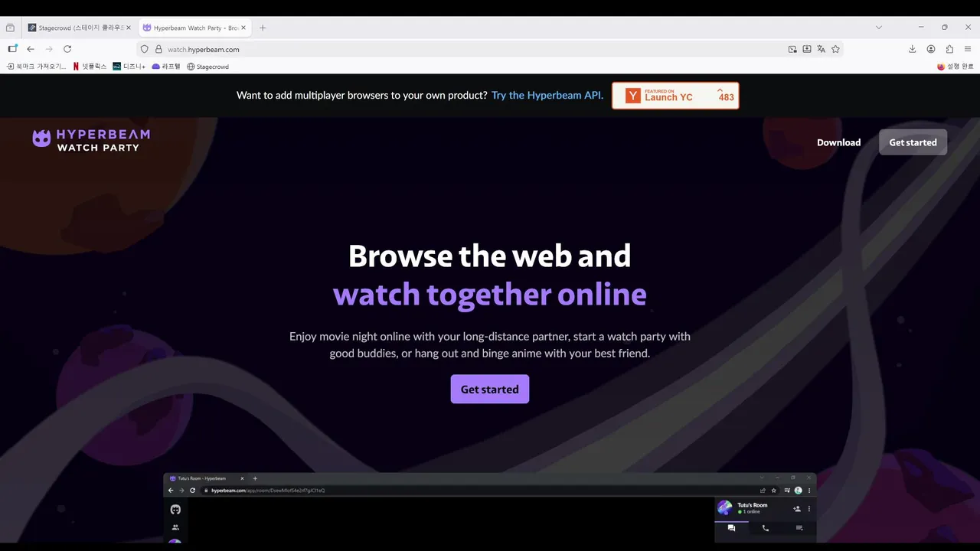Toggle the browser sidebar icon
The width and height of the screenshot is (980, 551).
[x=12, y=49]
